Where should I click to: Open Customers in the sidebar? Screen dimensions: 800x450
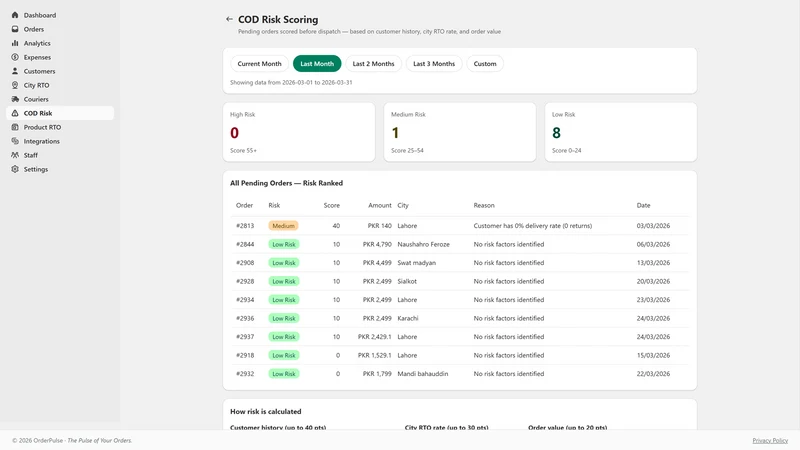coord(60,71)
